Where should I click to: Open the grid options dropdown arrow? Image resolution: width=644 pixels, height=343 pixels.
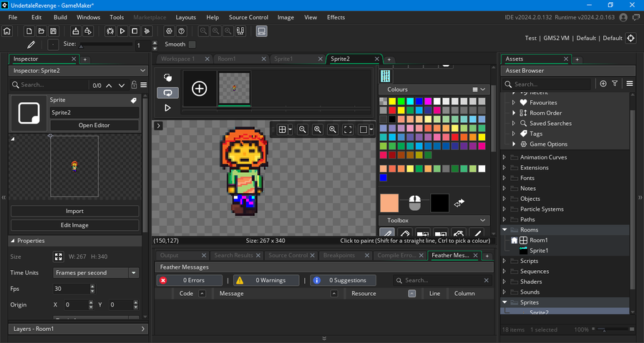[291, 129]
